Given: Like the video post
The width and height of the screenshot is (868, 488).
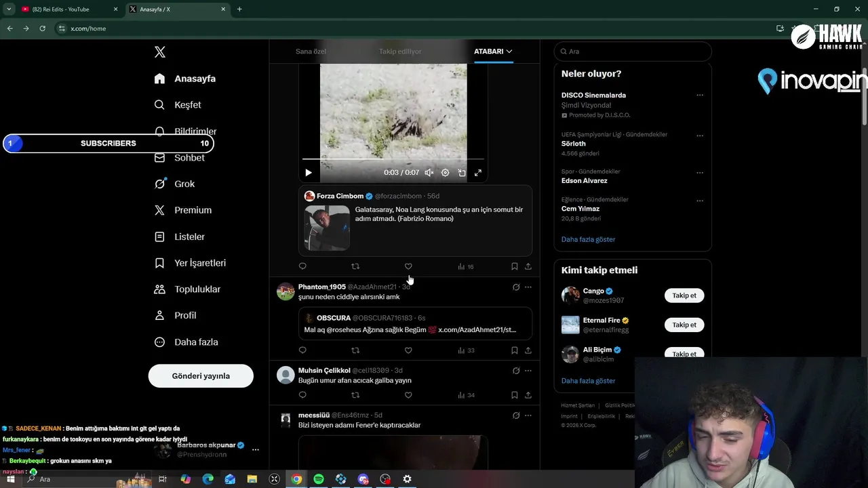Looking at the screenshot, I should (408, 266).
